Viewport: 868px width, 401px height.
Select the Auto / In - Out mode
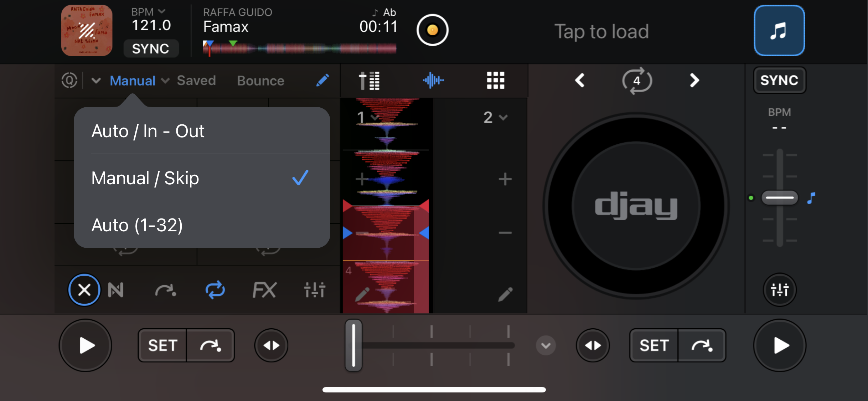coord(148,131)
